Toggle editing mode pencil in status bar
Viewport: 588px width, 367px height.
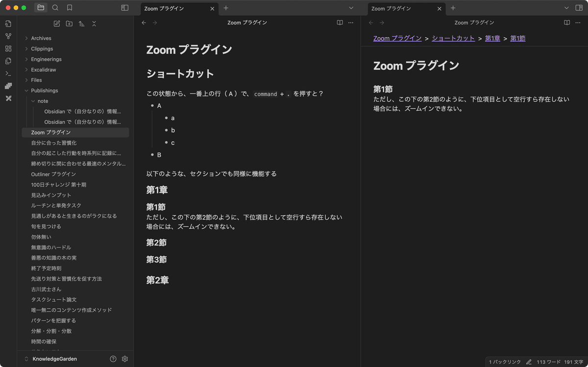(x=529, y=362)
